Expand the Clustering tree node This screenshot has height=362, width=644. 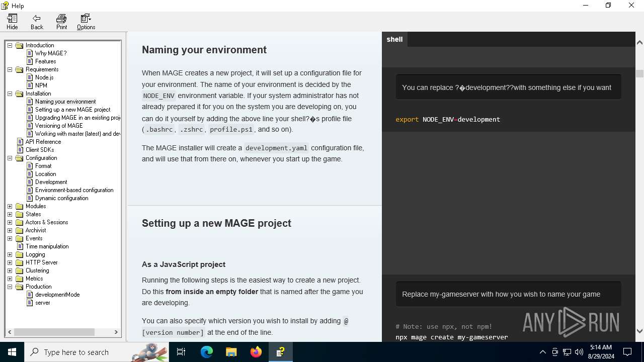[10, 270]
